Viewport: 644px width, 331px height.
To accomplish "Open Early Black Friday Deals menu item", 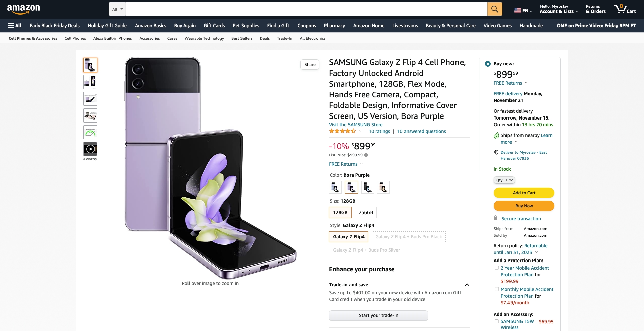I will tap(55, 26).
